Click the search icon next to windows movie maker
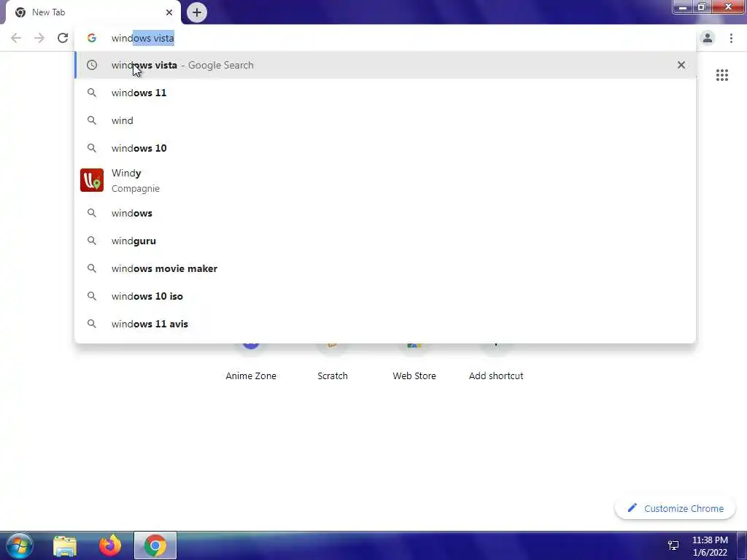This screenshot has width=747, height=560. coord(92,268)
